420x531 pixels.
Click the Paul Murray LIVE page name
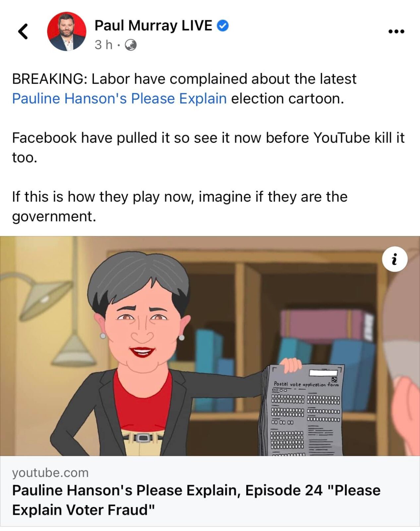tap(153, 26)
